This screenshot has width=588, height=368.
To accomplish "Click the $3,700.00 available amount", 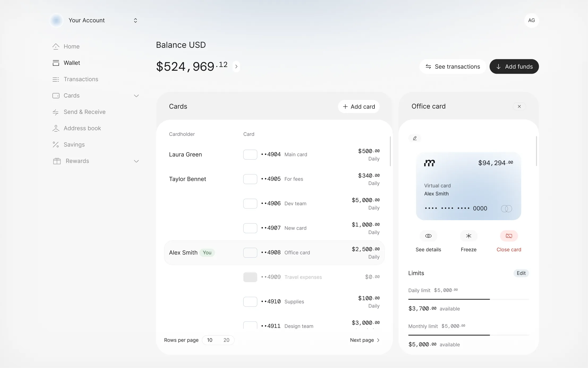I will pyautogui.click(x=422, y=309).
